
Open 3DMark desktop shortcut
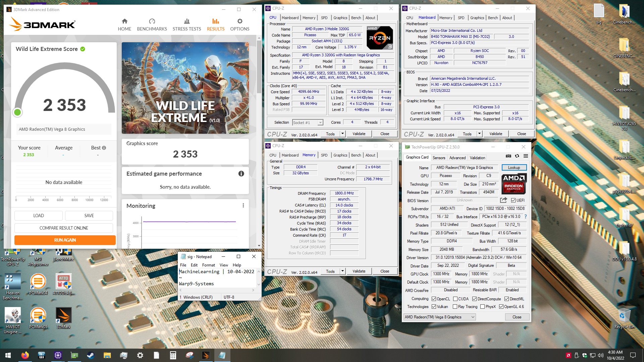[64, 318]
